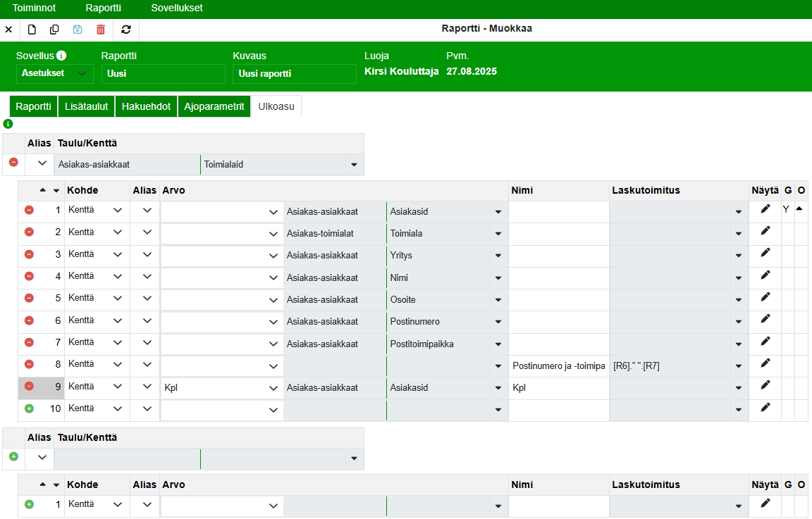
Task: Click the refresh icon in toolbar
Action: point(126,30)
